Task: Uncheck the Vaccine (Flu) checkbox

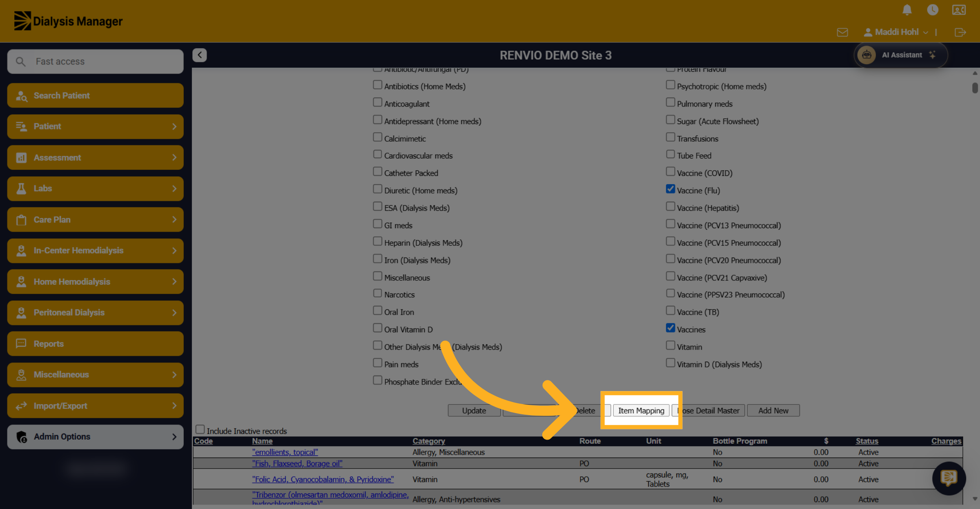Action: pos(670,189)
